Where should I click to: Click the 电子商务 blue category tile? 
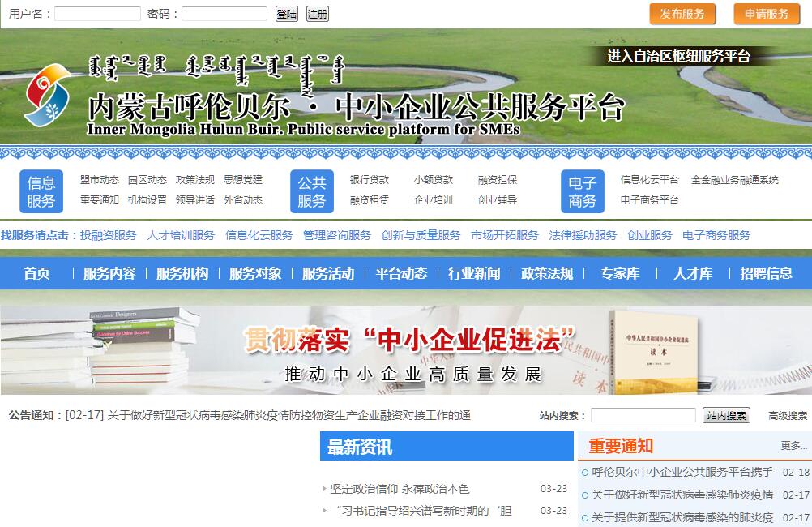pyautogui.click(x=582, y=191)
